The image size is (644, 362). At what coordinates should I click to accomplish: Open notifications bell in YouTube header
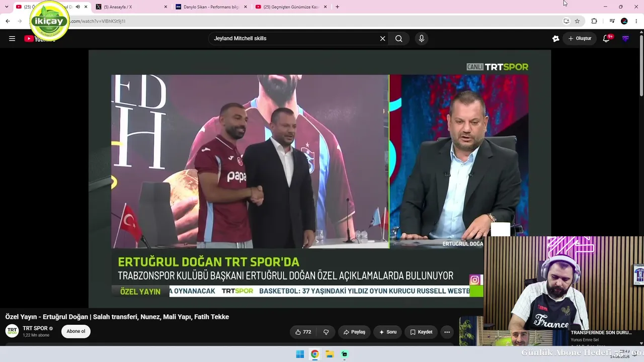click(x=606, y=39)
